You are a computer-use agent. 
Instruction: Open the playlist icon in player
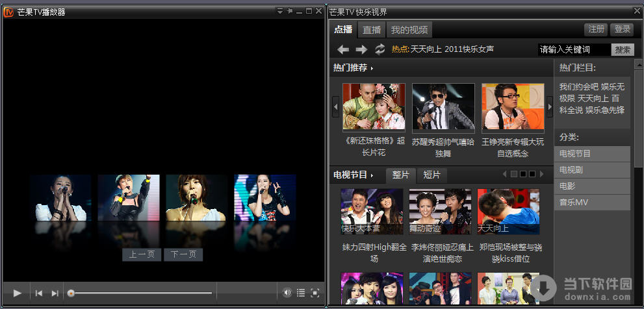click(x=301, y=293)
